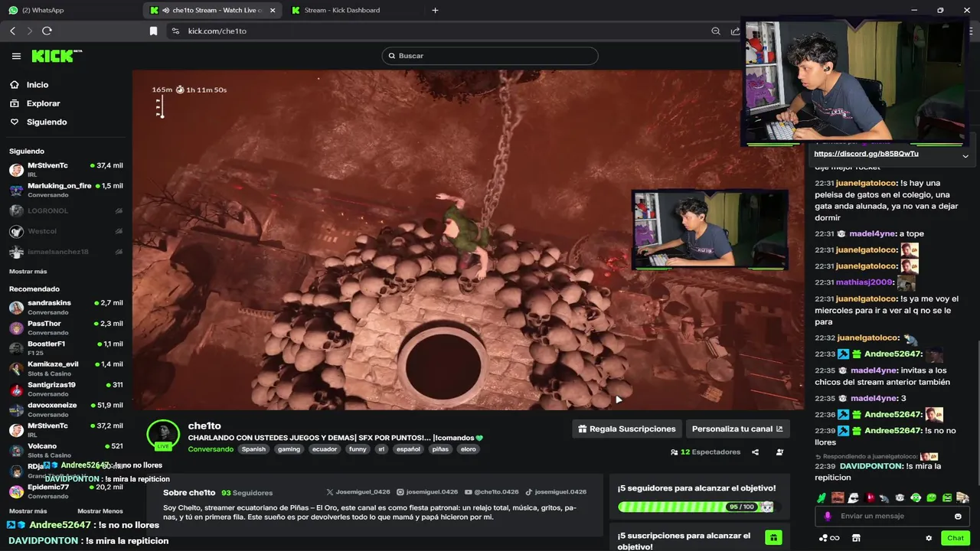Click Regala Suscripciones button
Viewport: 980px width, 551px height.
coord(627,429)
